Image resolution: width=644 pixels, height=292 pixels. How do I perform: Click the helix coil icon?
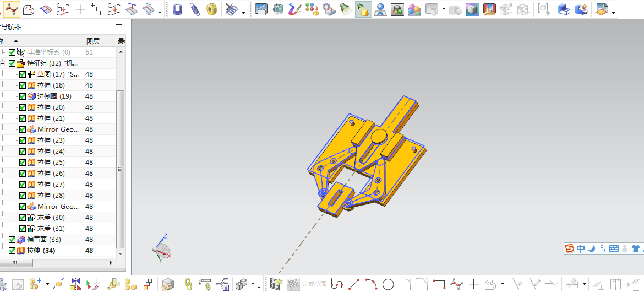177,9
